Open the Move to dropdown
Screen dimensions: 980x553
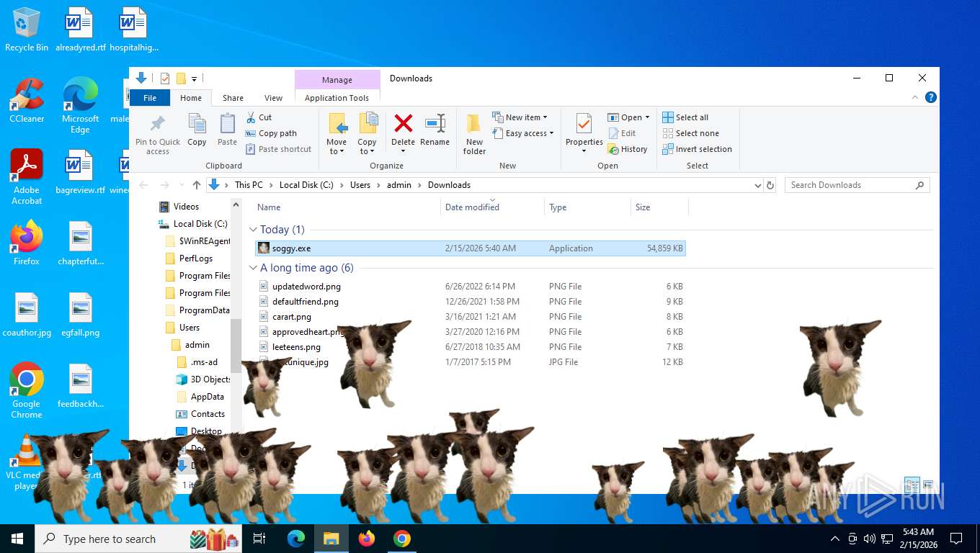click(337, 147)
